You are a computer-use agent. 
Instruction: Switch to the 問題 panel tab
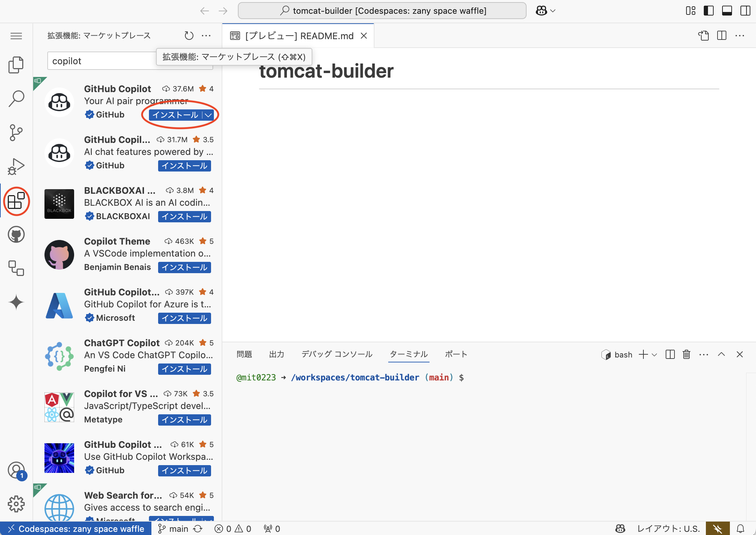click(244, 354)
